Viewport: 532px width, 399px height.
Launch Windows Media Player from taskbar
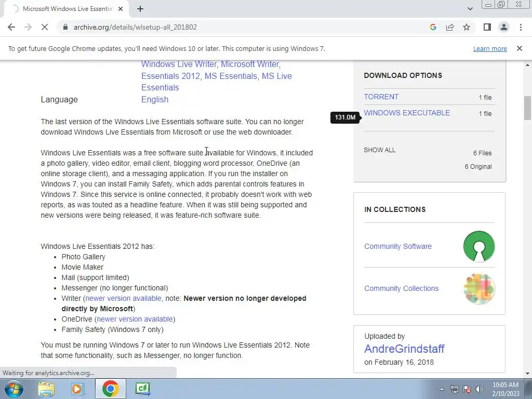pyautogui.click(x=77, y=389)
